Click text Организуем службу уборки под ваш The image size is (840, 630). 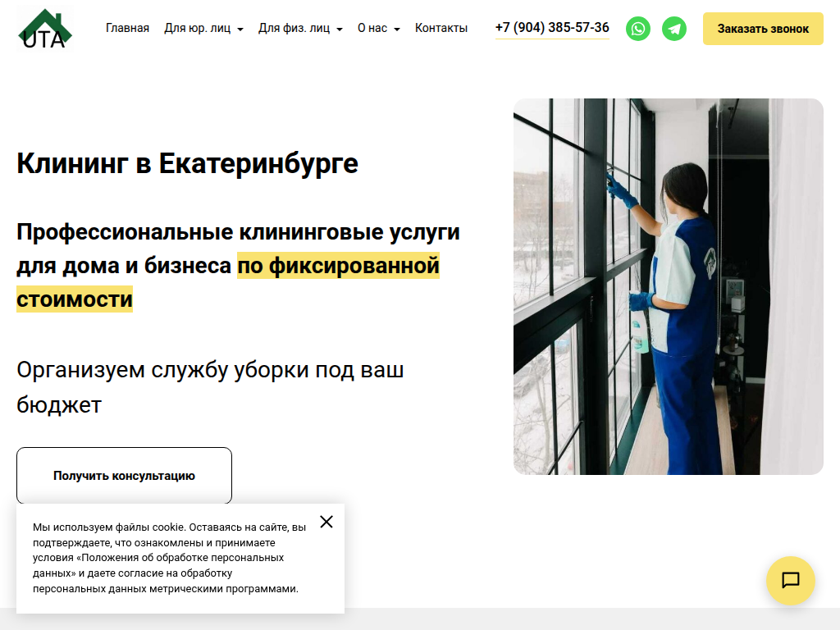click(210, 370)
